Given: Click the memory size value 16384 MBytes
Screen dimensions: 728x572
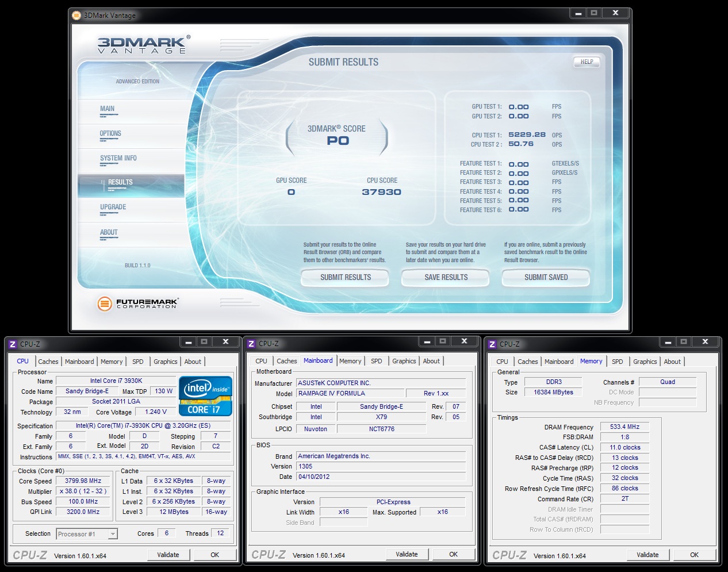Looking at the screenshot, I should pos(553,392).
